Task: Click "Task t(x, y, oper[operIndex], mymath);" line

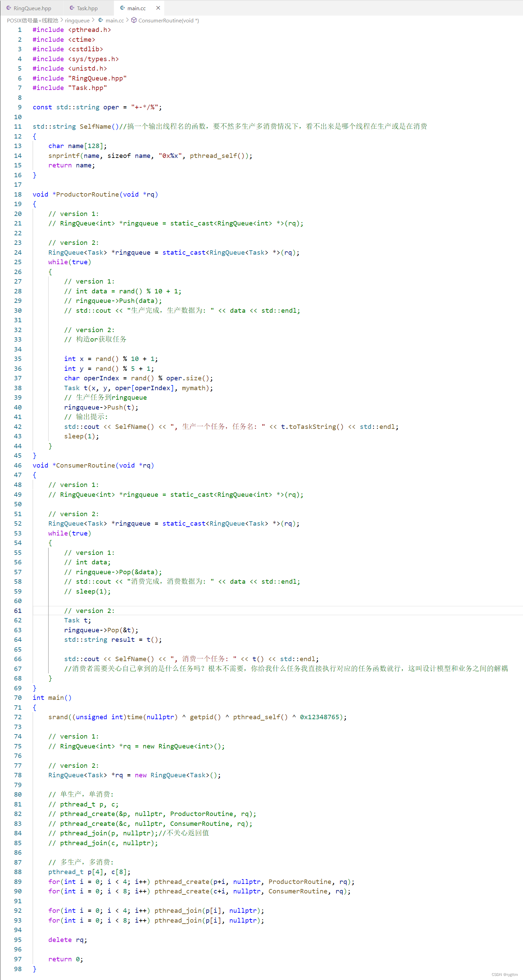Action: (x=138, y=388)
